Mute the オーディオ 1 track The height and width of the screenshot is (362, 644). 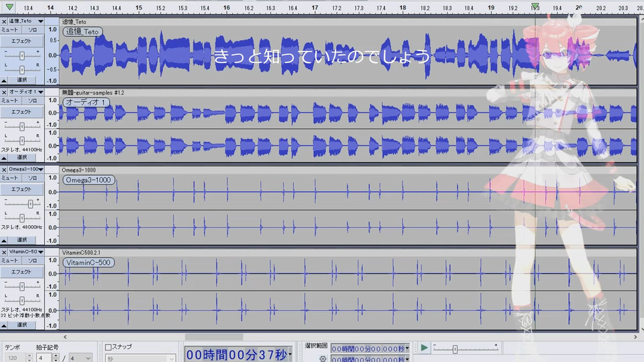(10, 101)
